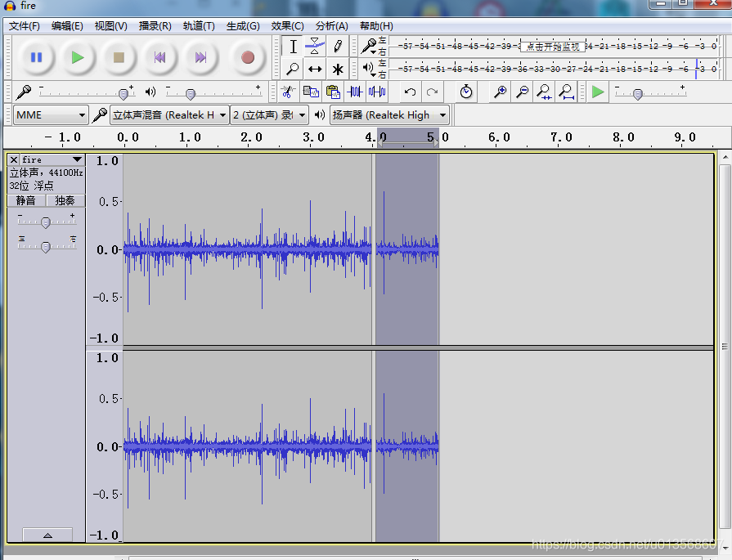
Task: Click the 2.0 mark on timeline ruler
Action: [x=251, y=137]
